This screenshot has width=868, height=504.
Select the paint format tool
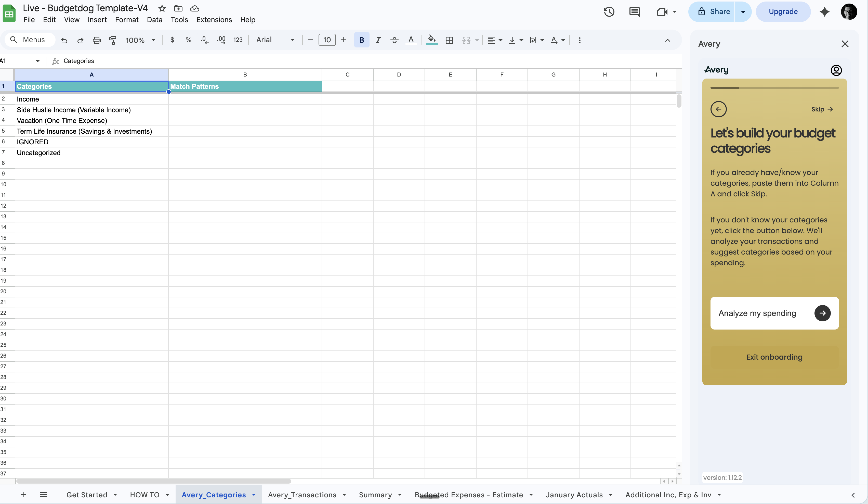[x=113, y=40]
